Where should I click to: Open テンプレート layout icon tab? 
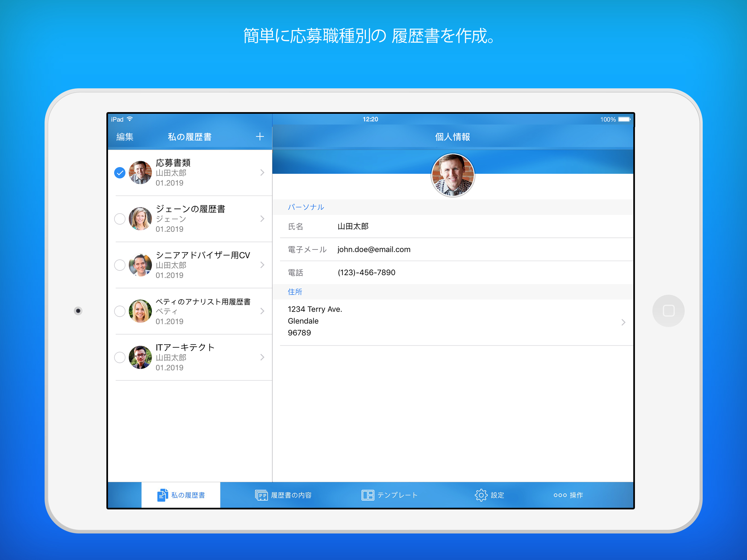pyautogui.click(x=367, y=495)
